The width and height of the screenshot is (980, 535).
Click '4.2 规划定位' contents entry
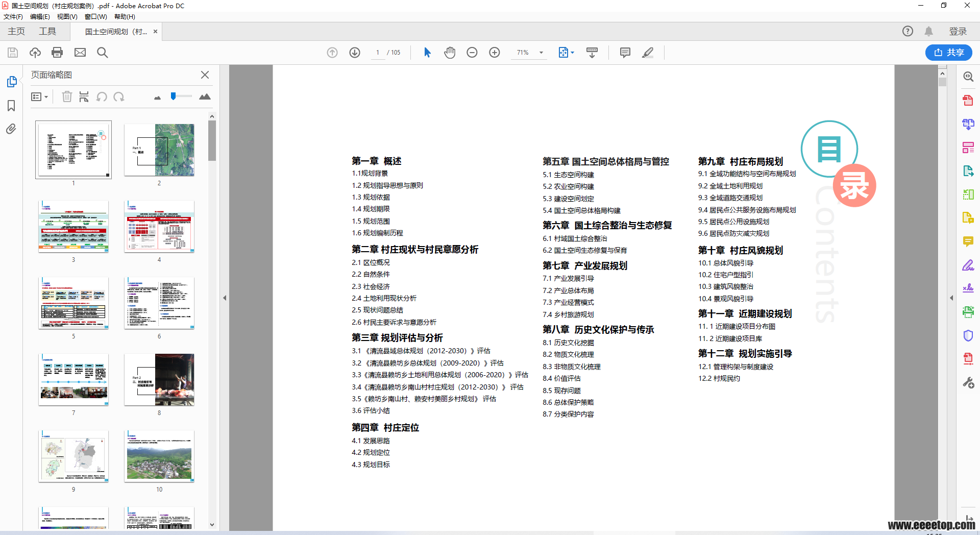371,452
